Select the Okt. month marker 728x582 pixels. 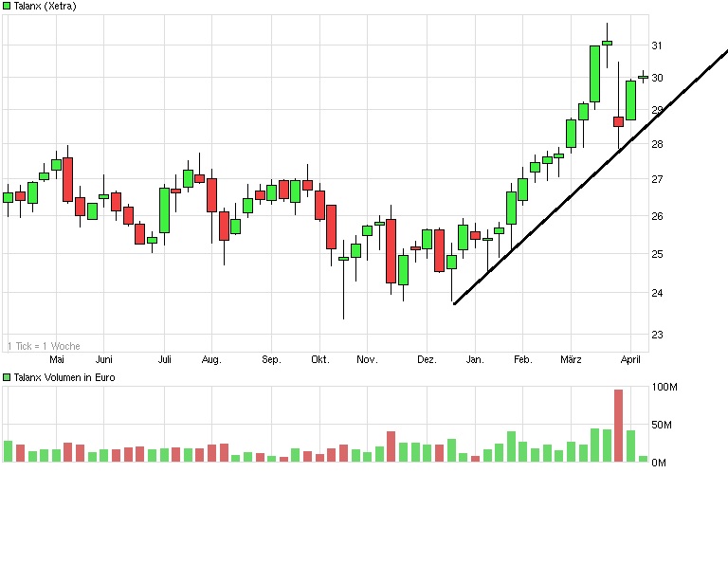click(319, 360)
